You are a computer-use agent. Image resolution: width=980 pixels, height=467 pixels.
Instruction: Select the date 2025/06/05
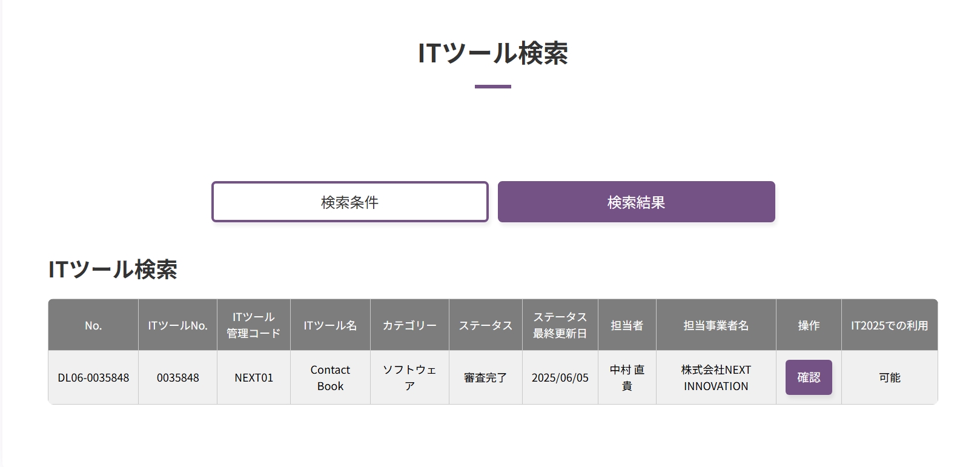(x=560, y=377)
